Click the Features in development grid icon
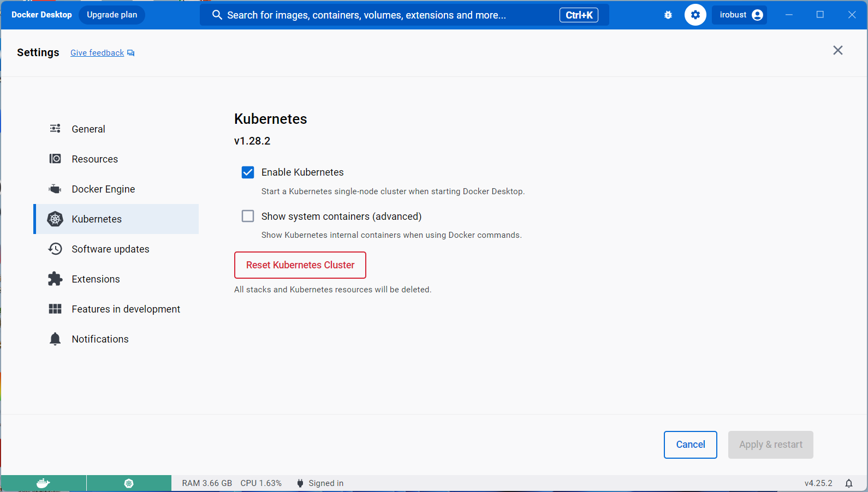The width and height of the screenshot is (868, 492). coord(55,309)
